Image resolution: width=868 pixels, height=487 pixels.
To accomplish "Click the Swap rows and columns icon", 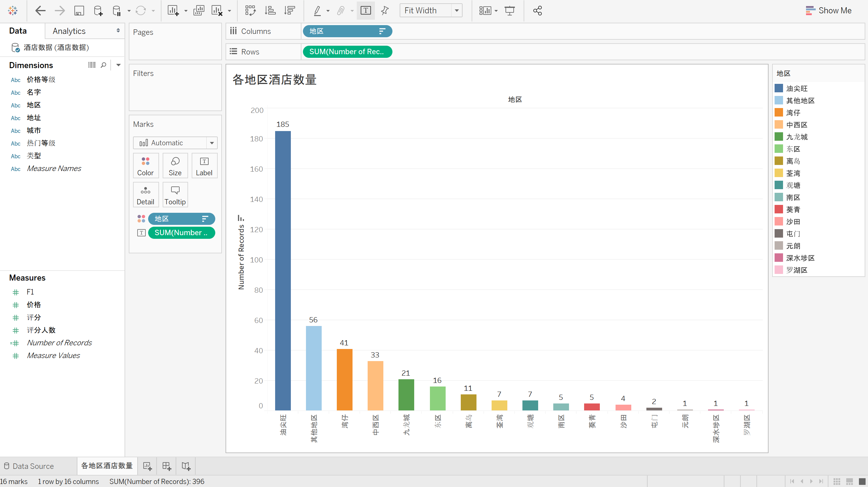I will click(x=250, y=11).
